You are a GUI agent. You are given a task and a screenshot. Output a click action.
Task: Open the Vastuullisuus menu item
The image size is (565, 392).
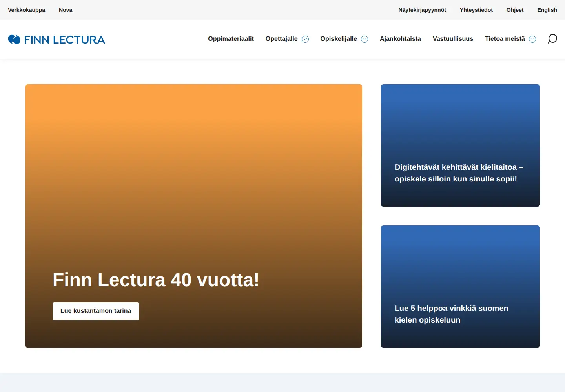click(453, 39)
